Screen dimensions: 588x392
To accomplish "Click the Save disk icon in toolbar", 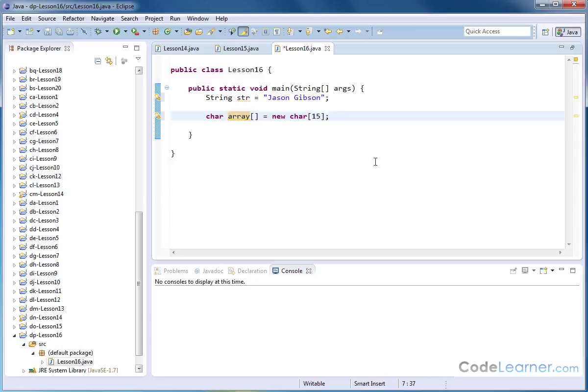I will pyautogui.click(x=48, y=31).
